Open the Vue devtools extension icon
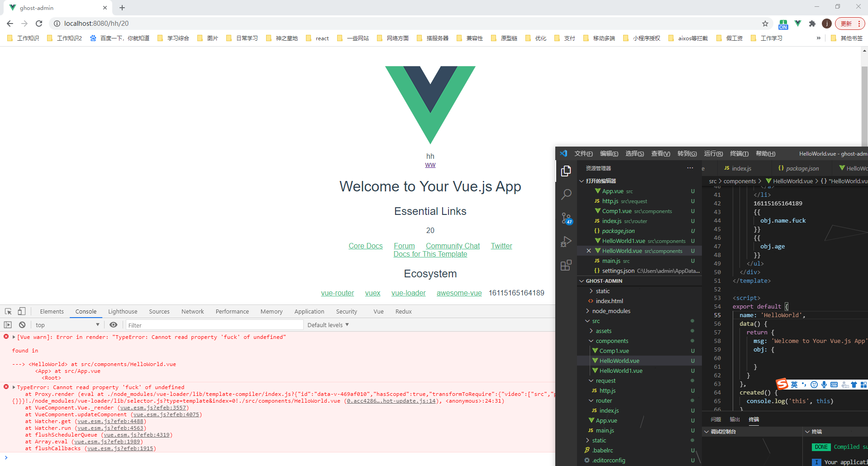The height and width of the screenshot is (466, 868). (798, 24)
